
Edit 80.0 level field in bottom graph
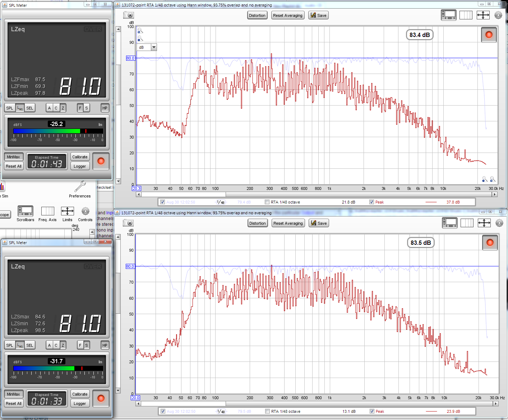point(130,266)
